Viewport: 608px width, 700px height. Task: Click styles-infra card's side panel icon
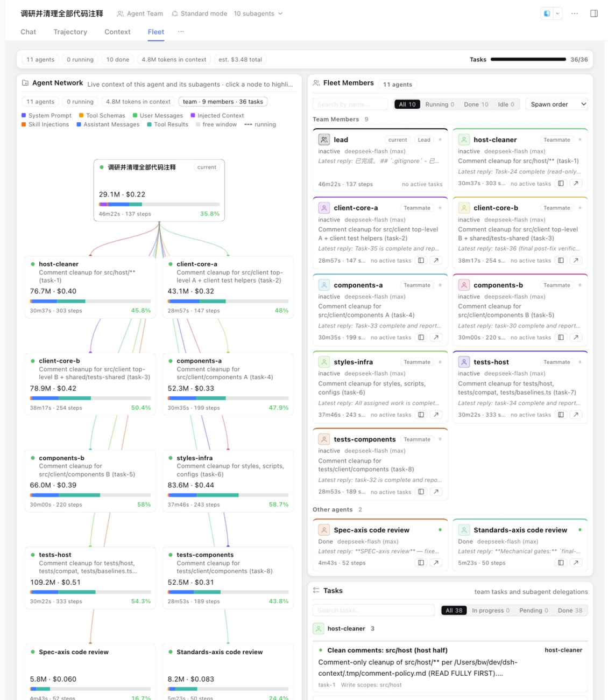[421, 415]
